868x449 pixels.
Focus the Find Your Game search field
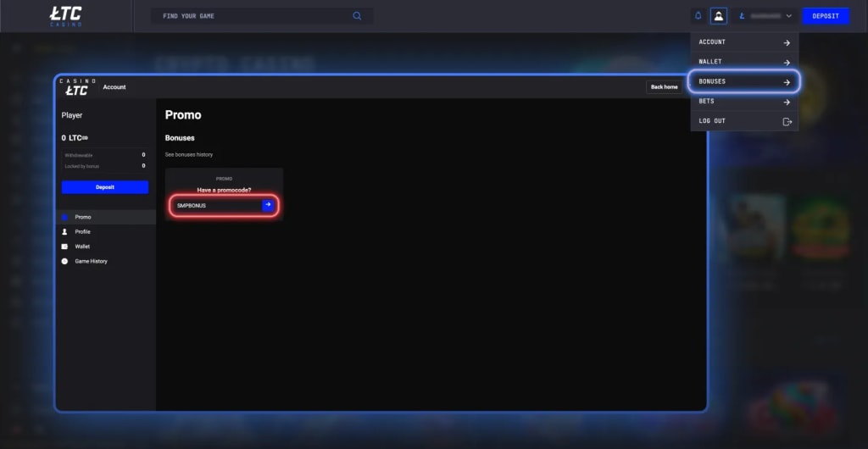point(262,16)
